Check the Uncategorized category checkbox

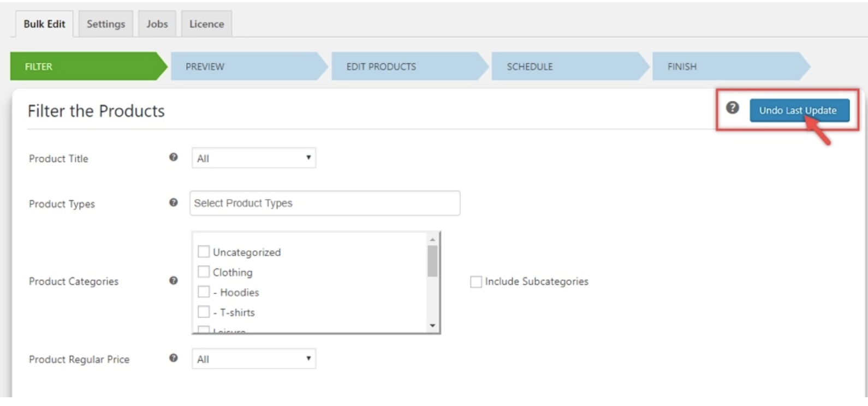(204, 252)
